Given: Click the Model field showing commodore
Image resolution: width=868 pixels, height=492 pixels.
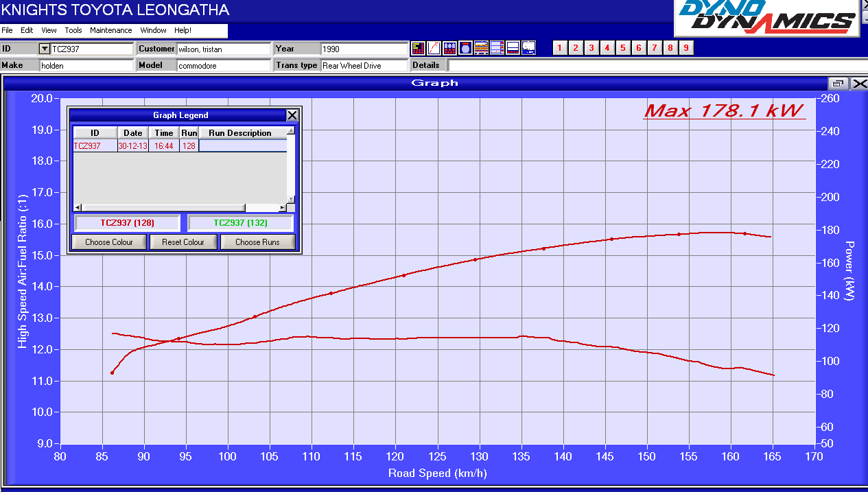Looking at the screenshot, I should 224,65.
